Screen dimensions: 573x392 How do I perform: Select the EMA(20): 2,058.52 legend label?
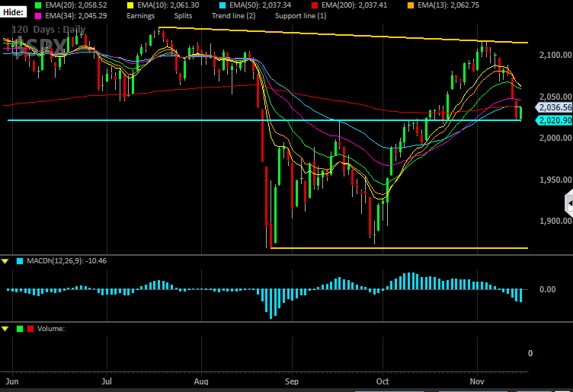tap(76, 5)
